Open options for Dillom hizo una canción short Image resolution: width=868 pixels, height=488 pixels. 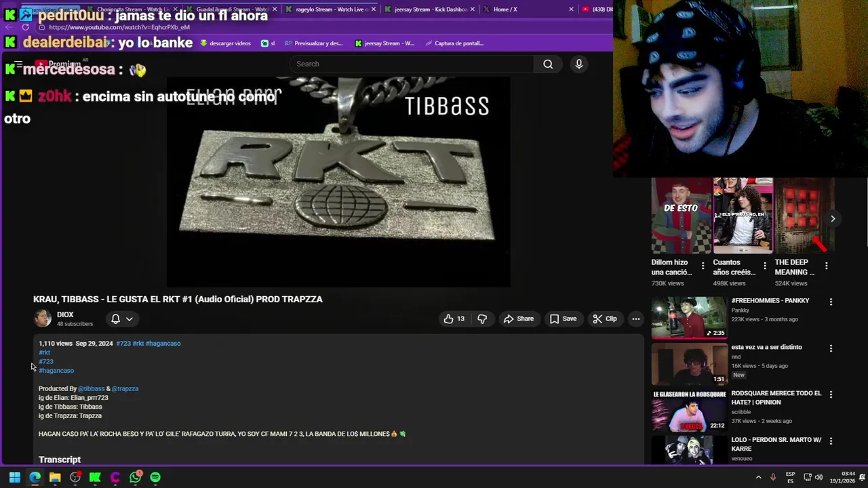[x=703, y=266]
